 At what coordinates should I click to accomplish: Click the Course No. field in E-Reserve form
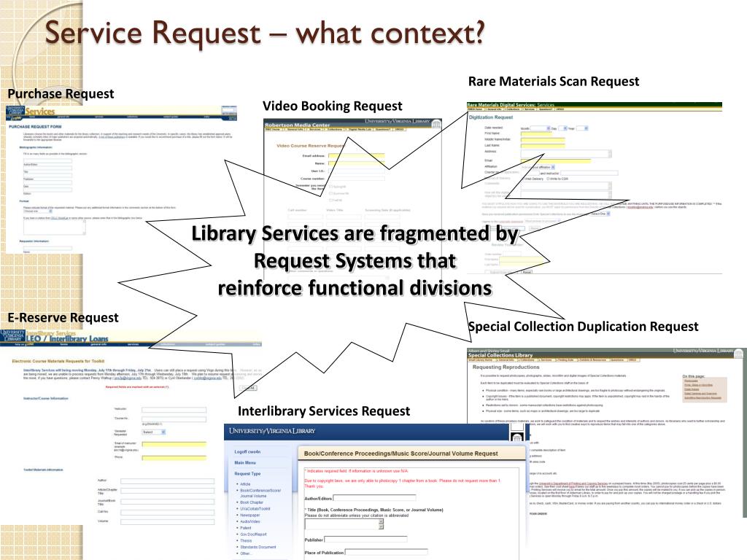click(x=174, y=419)
